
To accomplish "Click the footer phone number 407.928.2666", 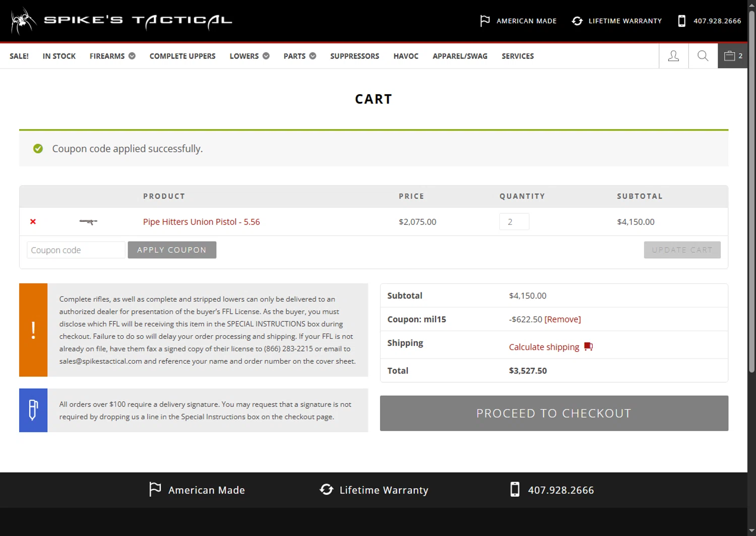I will (561, 490).
